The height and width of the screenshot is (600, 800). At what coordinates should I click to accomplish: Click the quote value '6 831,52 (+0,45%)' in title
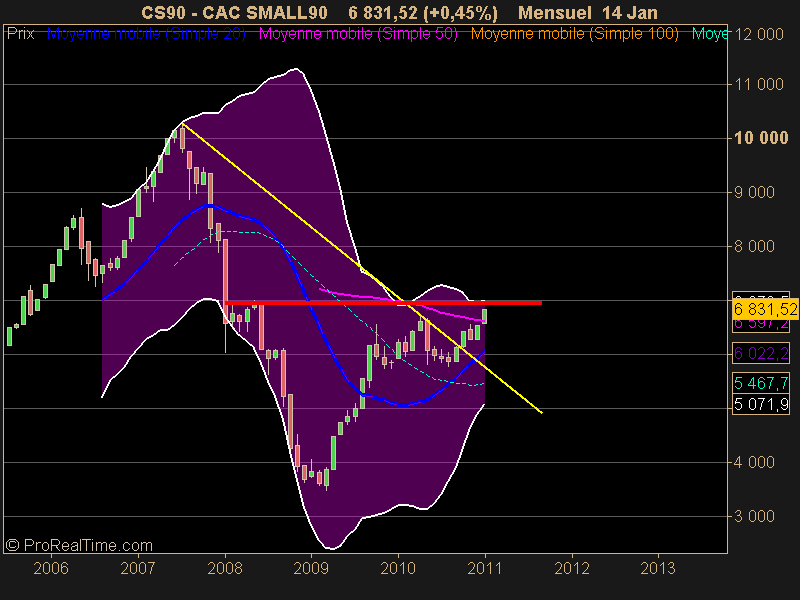click(423, 13)
